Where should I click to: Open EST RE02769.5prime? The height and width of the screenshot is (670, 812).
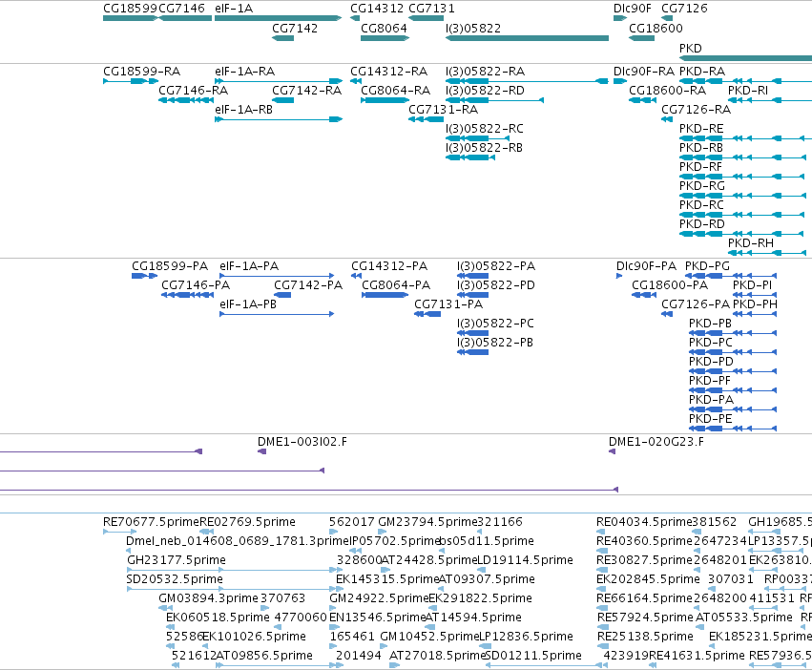(x=247, y=522)
